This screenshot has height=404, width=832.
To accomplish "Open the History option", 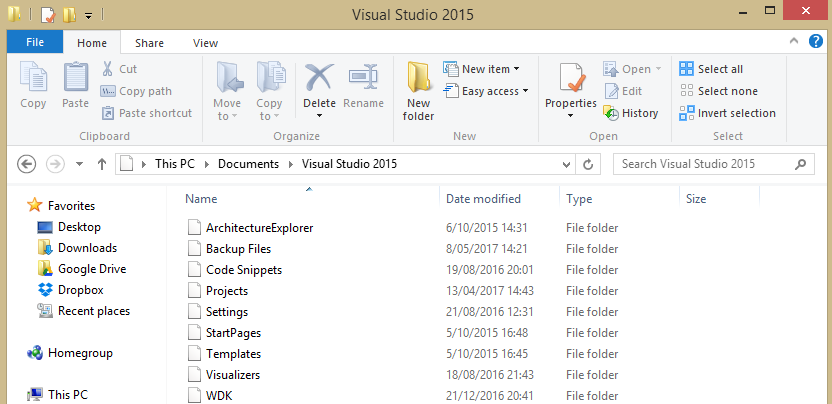I will [631, 113].
